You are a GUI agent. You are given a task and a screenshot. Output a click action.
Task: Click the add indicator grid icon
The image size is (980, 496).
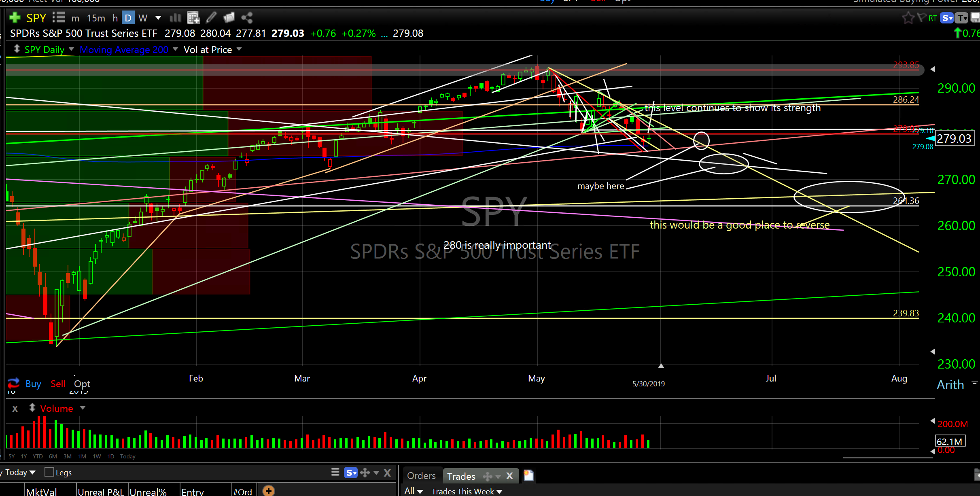(x=193, y=18)
